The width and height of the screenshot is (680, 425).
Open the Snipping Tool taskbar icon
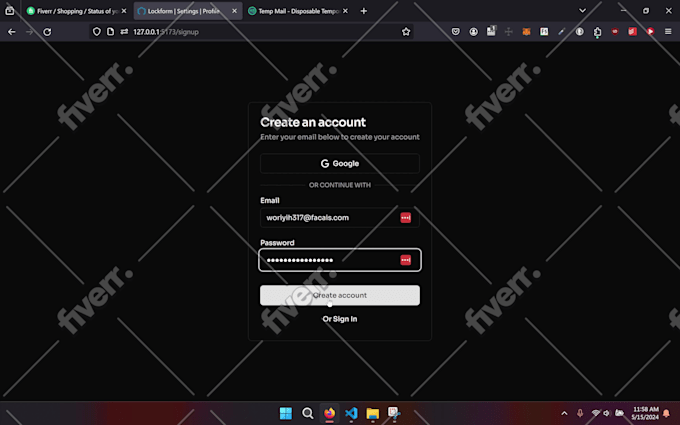click(x=394, y=413)
